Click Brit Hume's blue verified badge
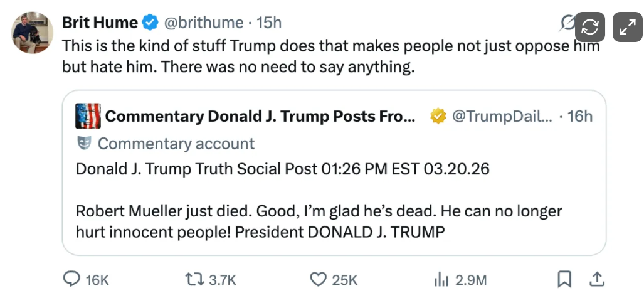 click(x=150, y=23)
